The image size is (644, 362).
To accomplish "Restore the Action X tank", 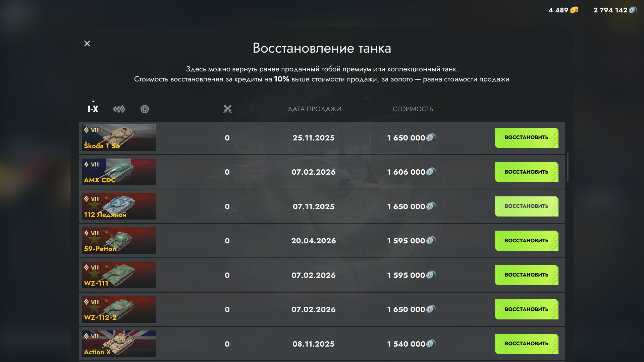I will tap(527, 344).
